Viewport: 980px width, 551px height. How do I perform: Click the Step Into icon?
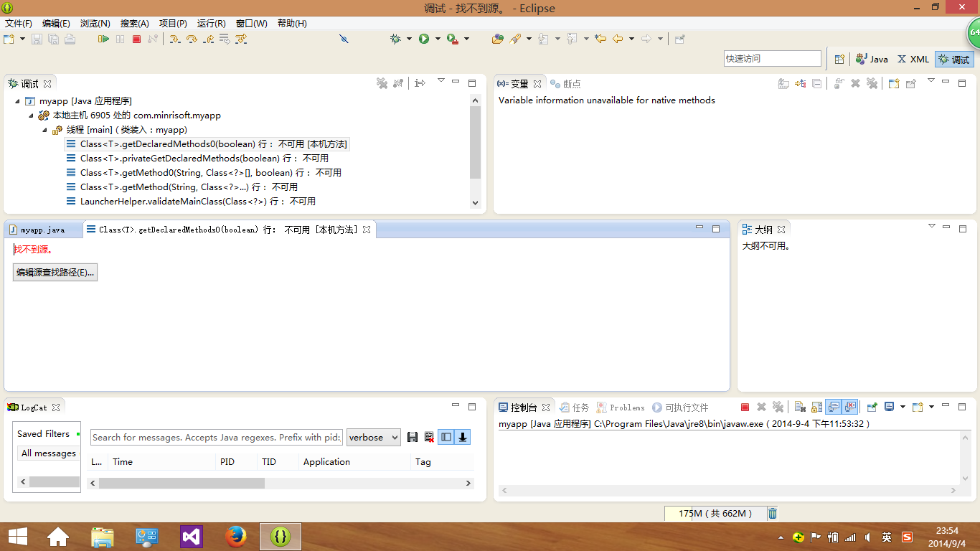click(x=174, y=39)
